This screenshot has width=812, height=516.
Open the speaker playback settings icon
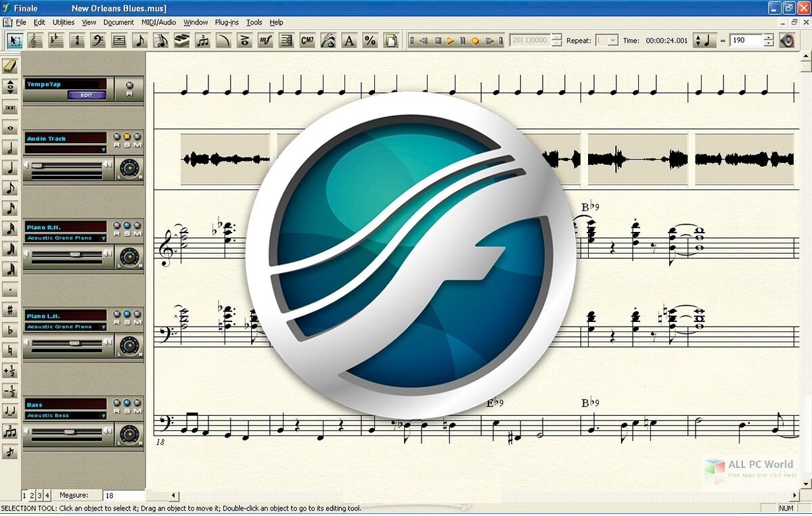point(787,41)
